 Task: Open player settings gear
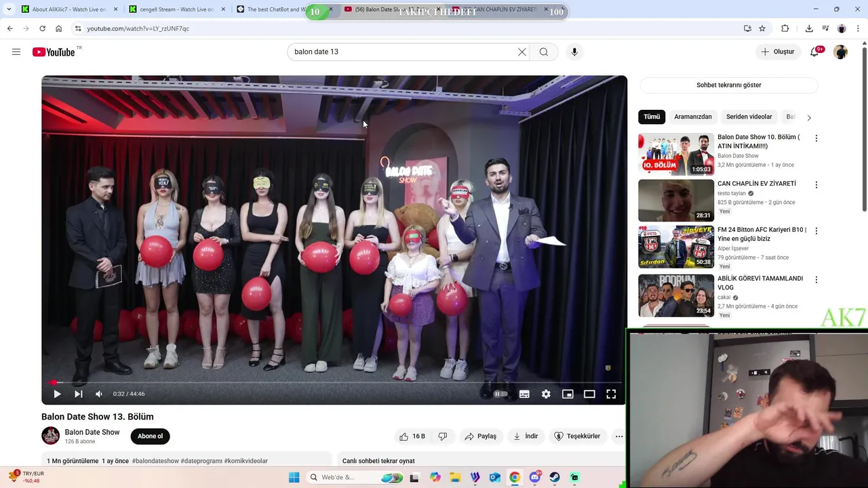[x=546, y=394]
